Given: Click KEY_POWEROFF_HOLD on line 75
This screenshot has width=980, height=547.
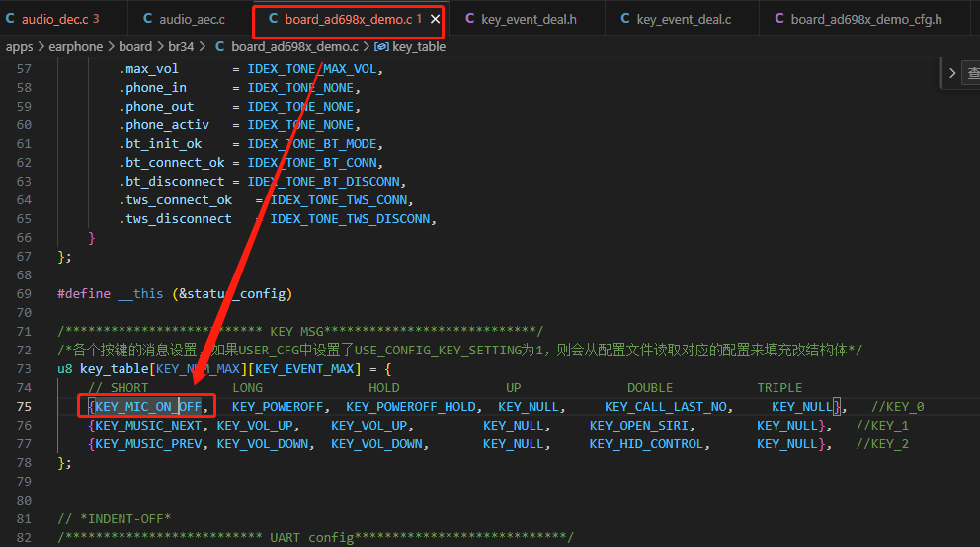Looking at the screenshot, I should [x=411, y=407].
